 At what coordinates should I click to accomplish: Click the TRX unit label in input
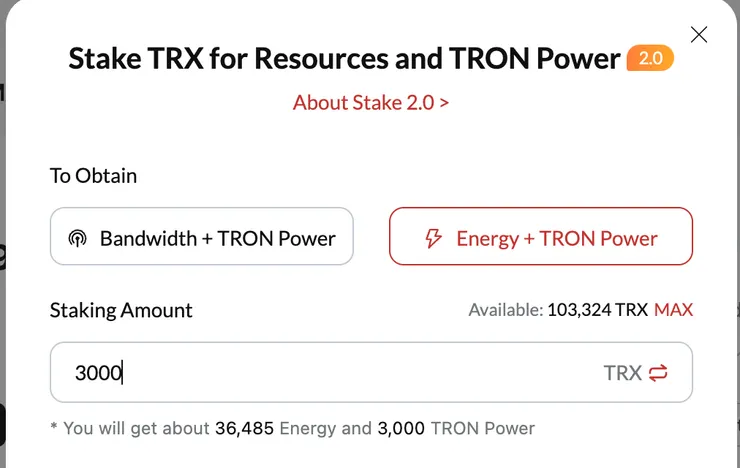[x=622, y=373]
